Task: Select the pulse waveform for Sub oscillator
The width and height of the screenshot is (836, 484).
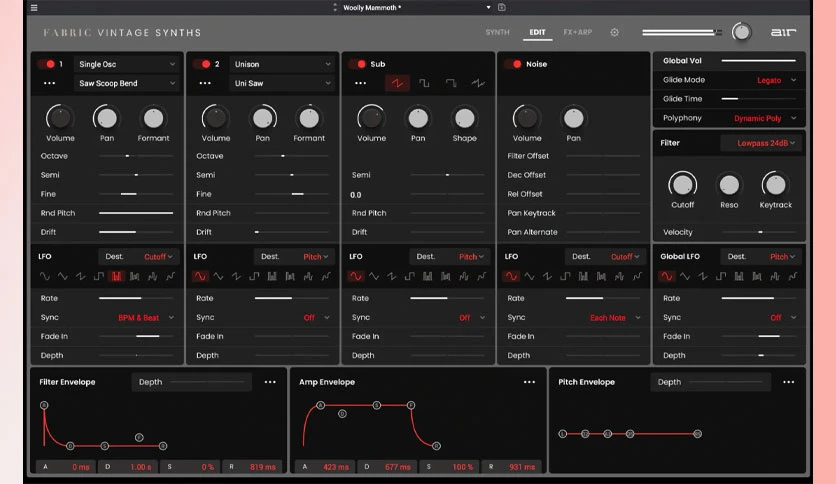Action: click(x=451, y=83)
